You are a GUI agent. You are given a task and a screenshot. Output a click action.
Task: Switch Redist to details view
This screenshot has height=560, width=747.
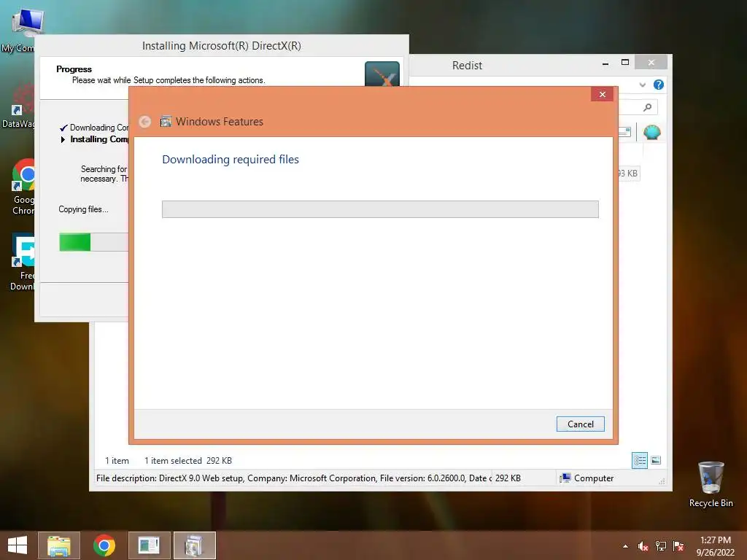tap(639, 460)
